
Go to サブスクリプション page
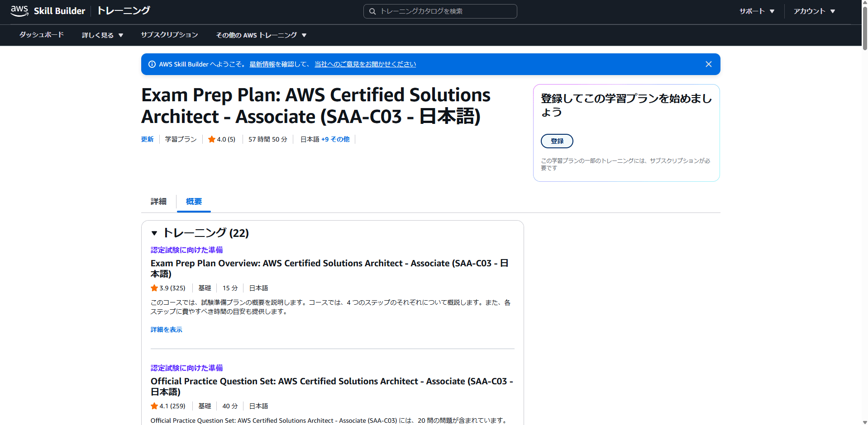(x=169, y=35)
